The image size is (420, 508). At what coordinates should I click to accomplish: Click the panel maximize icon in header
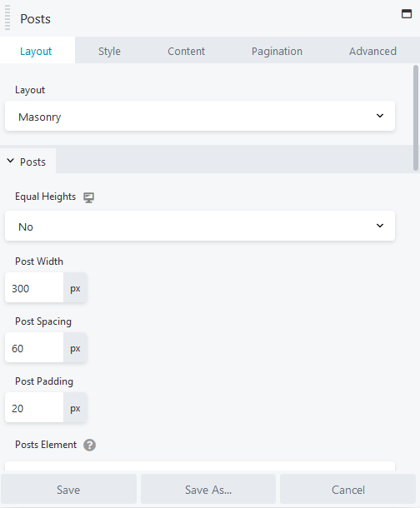[407, 14]
